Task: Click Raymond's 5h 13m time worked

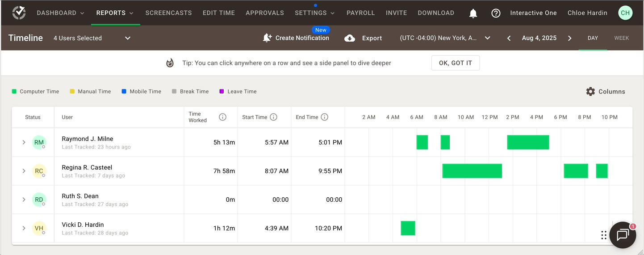Action: [x=224, y=142]
